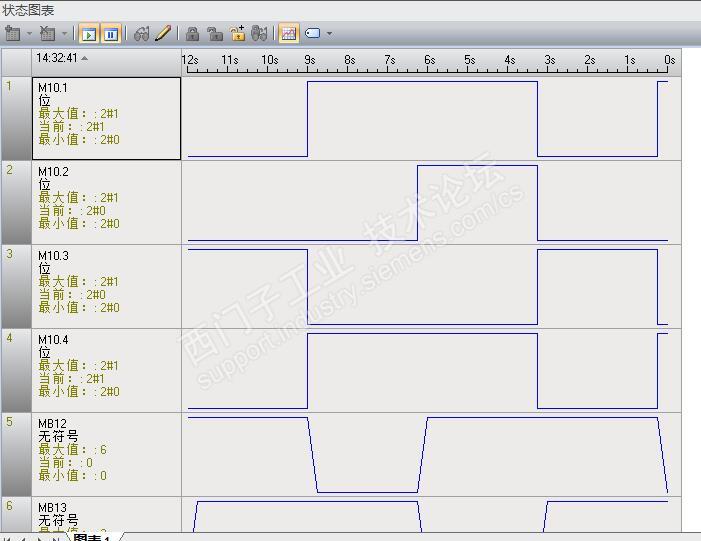Click the sort arrow beside 14:32:41
This screenshot has width=701, height=541.
coord(84,59)
